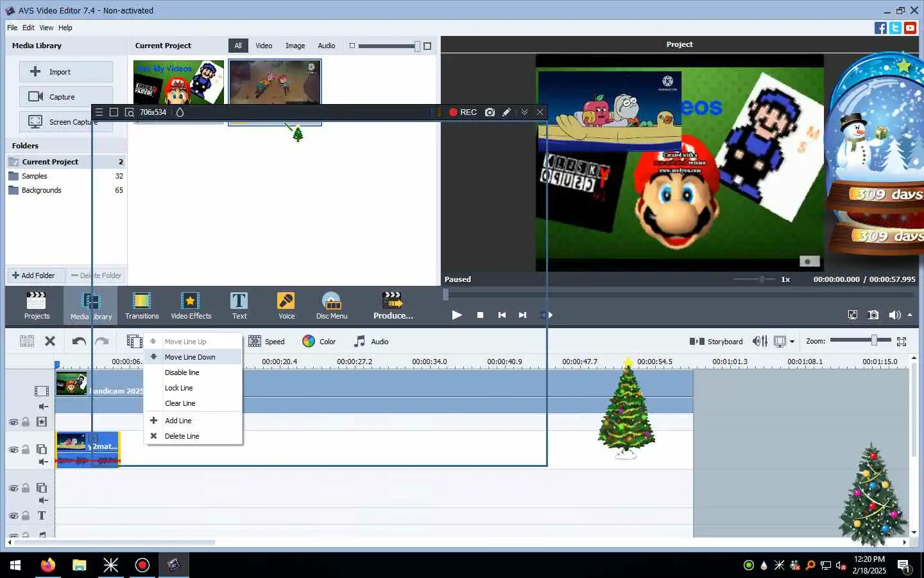Click the Bandicam REC button
The height and width of the screenshot is (578, 924).
(x=463, y=112)
